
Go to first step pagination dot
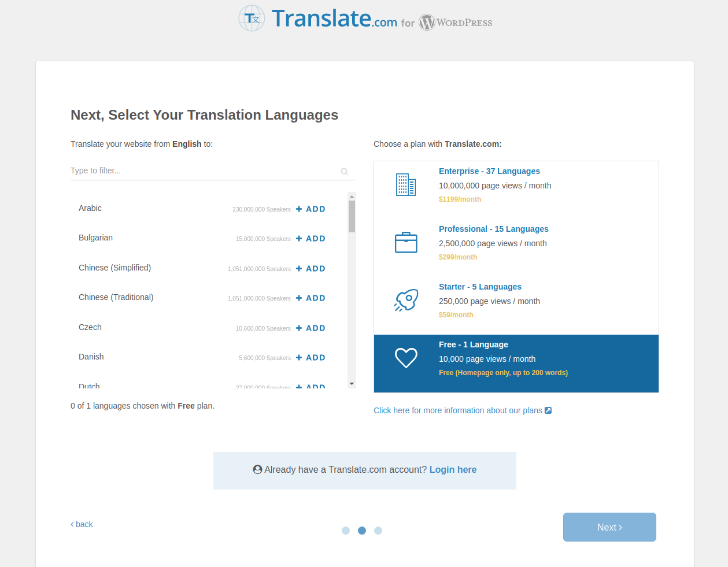tap(346, 531)
